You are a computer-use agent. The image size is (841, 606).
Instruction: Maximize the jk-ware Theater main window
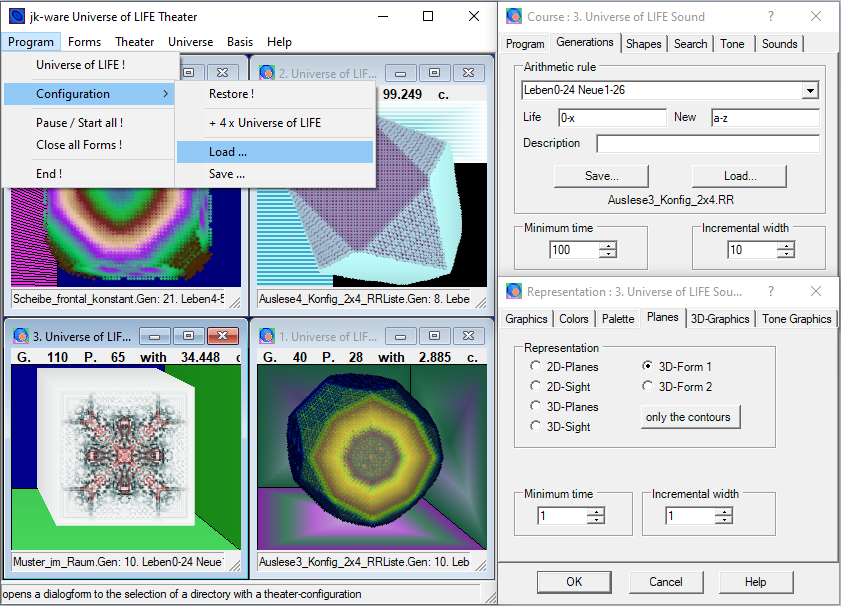[x=428, y=17]
